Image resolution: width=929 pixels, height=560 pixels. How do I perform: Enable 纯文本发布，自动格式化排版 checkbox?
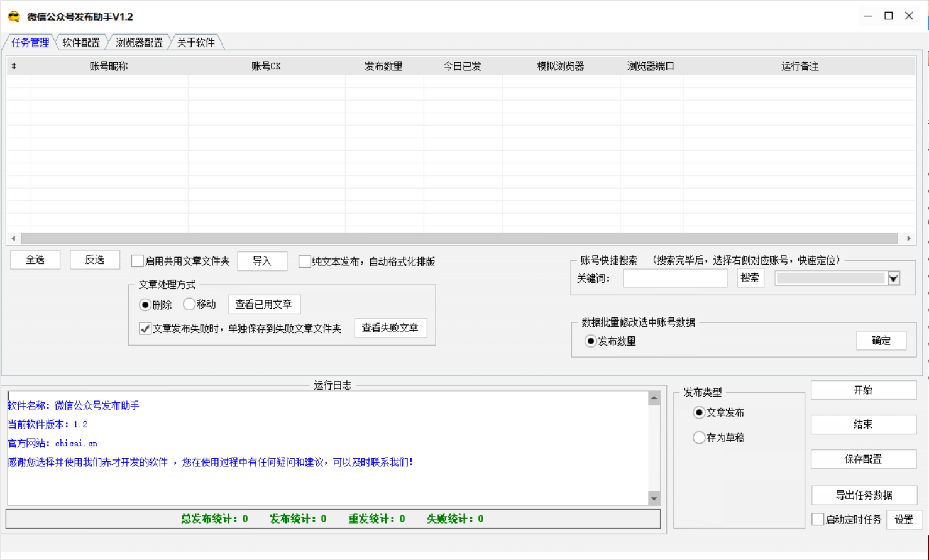pyautogui.click(x=304, y=261)
